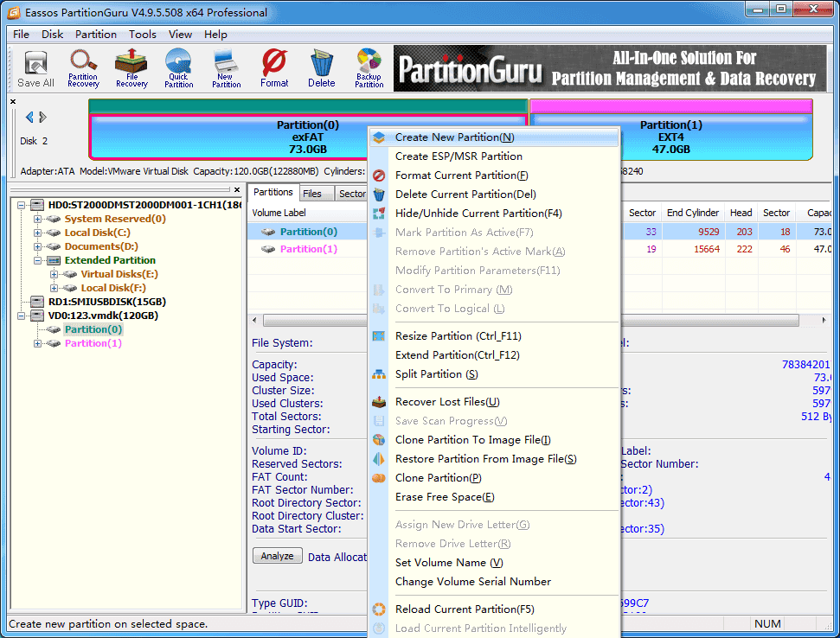Click Reload Current Partition icon
This screenshot has height=638, width=840.
pyautogui.click(x=379, y=609)
